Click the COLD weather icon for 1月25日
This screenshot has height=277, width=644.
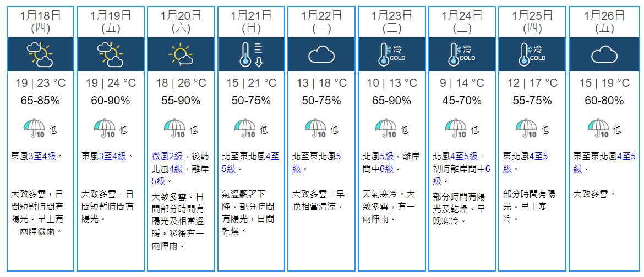532,54
